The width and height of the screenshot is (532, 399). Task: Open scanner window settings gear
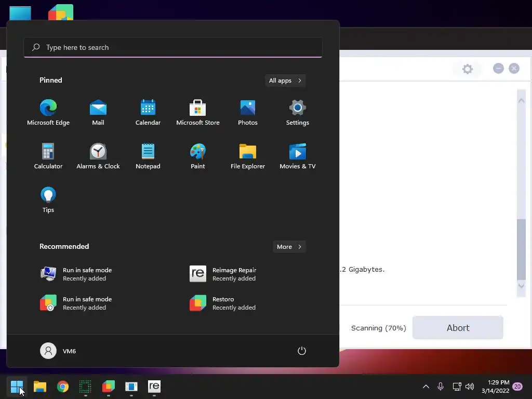tap(468, 69)
